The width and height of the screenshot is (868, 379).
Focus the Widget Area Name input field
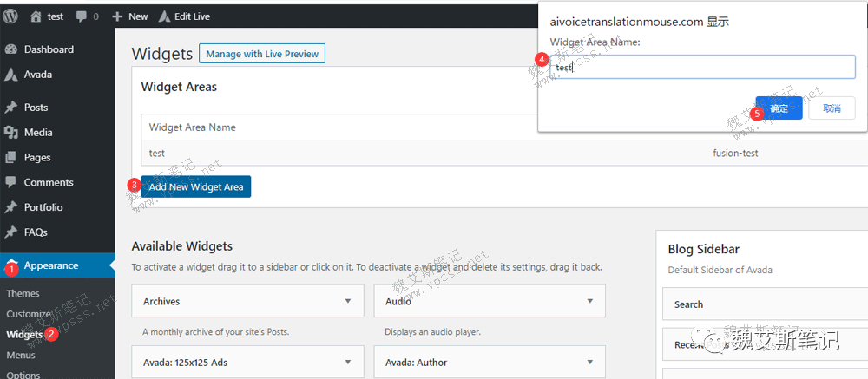(702, 67)
